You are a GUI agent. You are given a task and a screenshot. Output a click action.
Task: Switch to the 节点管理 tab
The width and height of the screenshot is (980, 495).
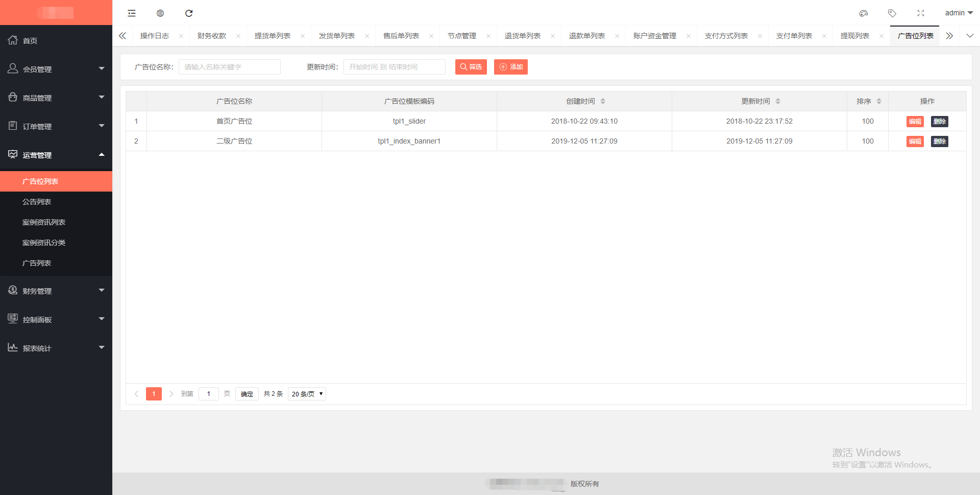pyautogui.click(x=462, y=36)
